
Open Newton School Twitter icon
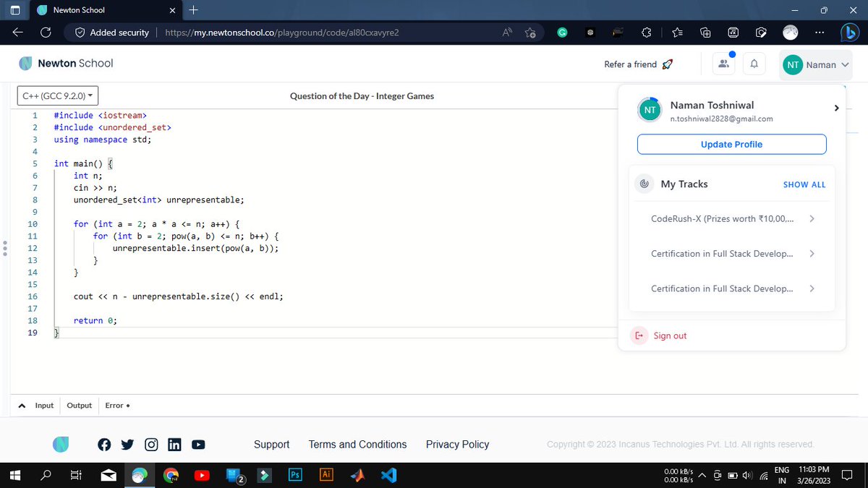click(127, 445)
